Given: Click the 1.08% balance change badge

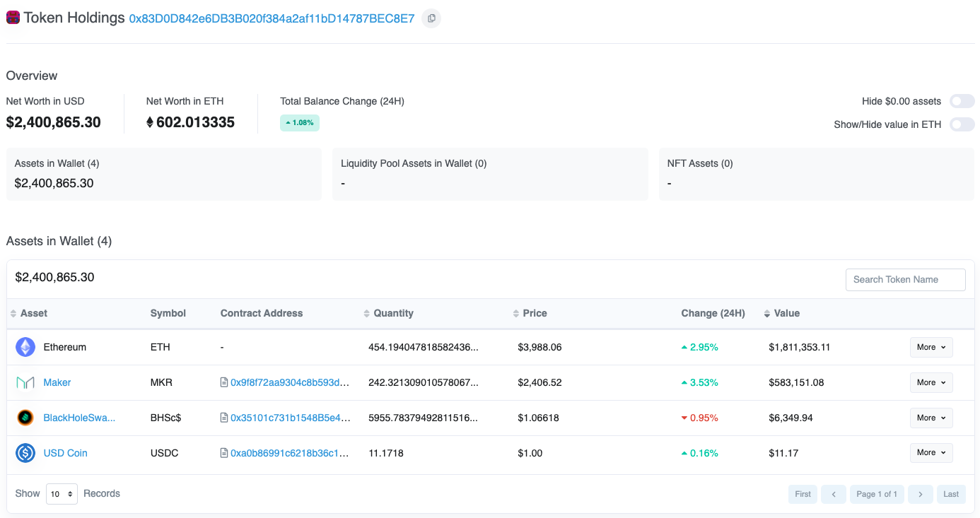Looking at the screenshot, I should click(x=300, y=122).
